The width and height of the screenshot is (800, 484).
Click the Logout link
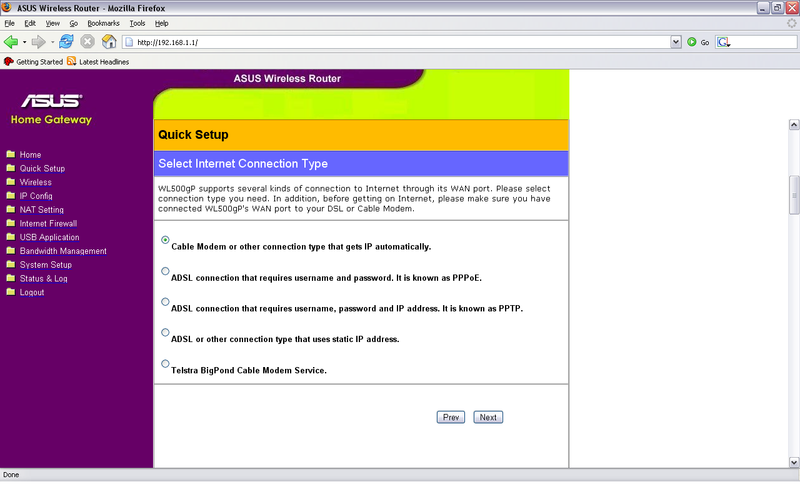[x=32, y=292]
